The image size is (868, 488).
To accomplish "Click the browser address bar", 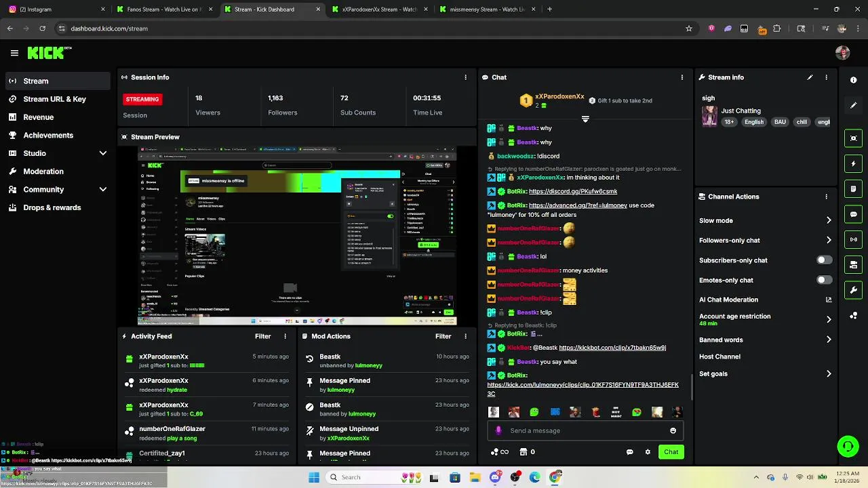I will click(370, 28).
